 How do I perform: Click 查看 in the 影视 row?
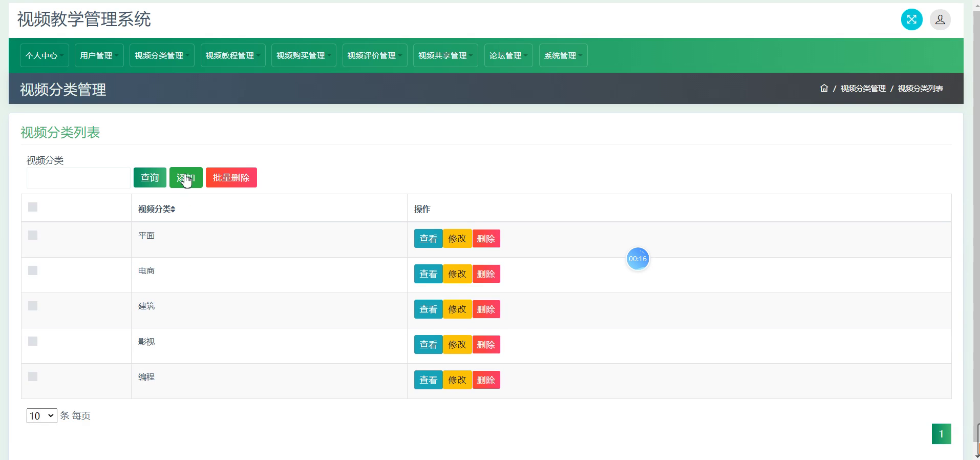428,345
